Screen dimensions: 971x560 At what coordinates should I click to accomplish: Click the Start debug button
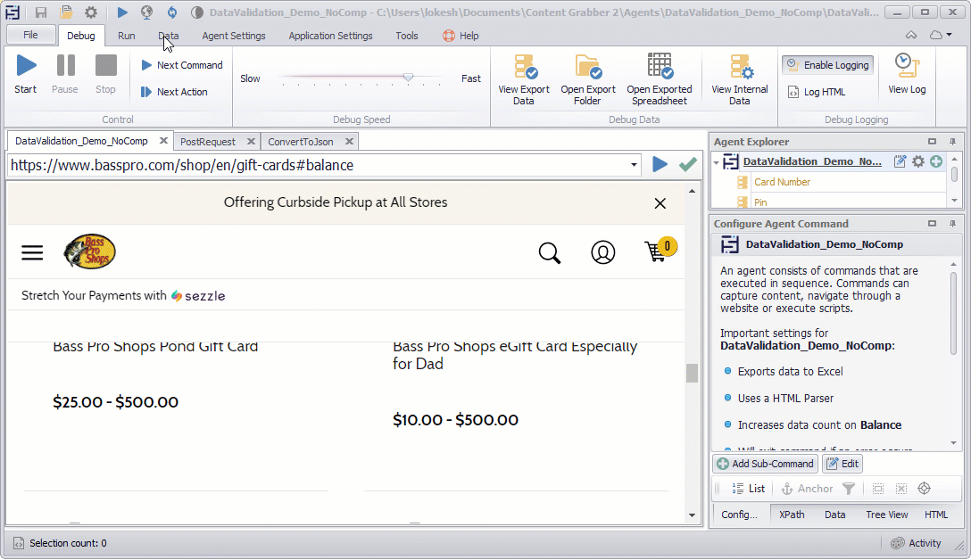point(26,74)
